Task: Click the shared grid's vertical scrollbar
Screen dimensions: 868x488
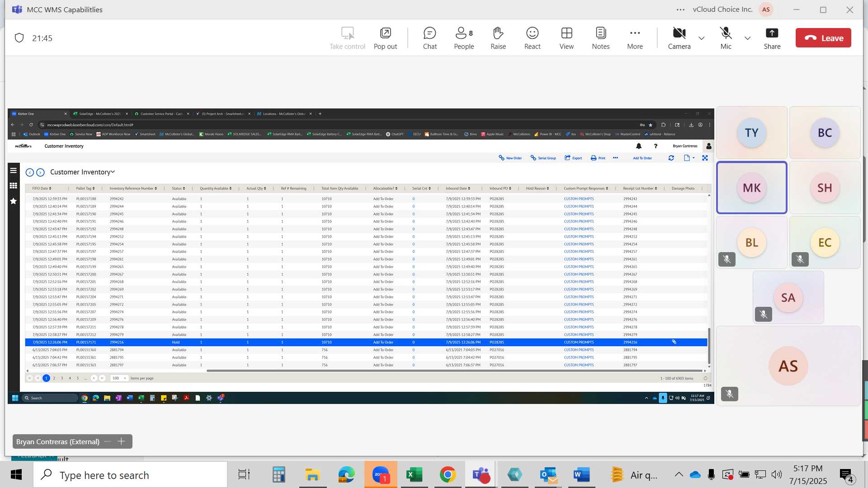Action: [709, 346]
